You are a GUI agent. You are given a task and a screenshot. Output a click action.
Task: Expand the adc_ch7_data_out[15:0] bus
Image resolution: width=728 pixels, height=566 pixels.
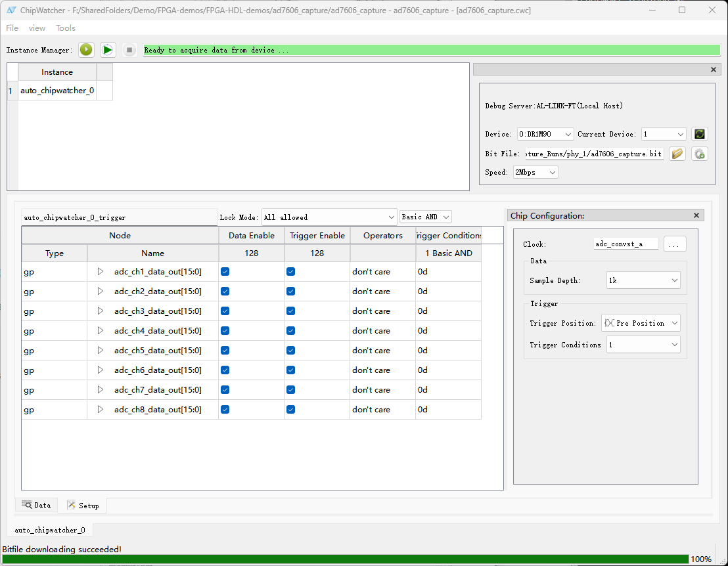101,390
